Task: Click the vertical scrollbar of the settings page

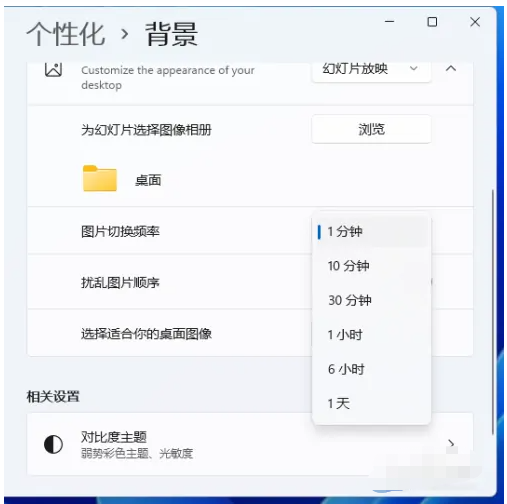Action: tap(492, 312)
